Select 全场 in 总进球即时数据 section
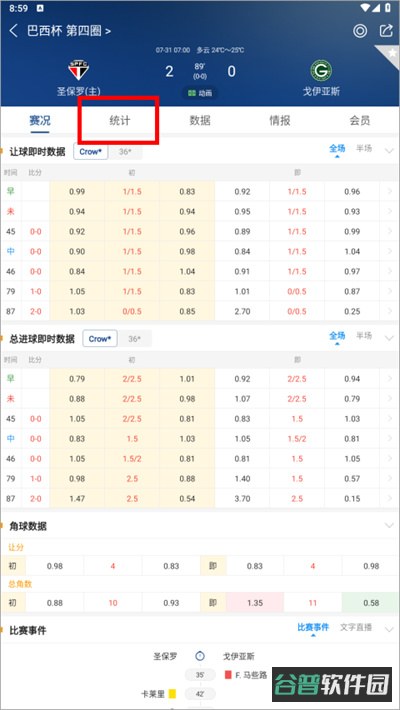400x710 pixels. 337,336
